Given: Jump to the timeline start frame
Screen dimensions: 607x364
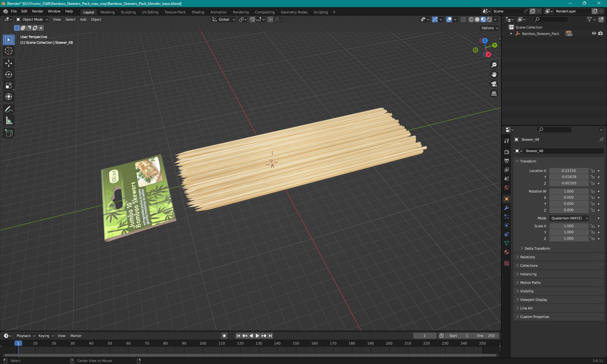Looking at the screenshot, I should [x=238, y=336].
